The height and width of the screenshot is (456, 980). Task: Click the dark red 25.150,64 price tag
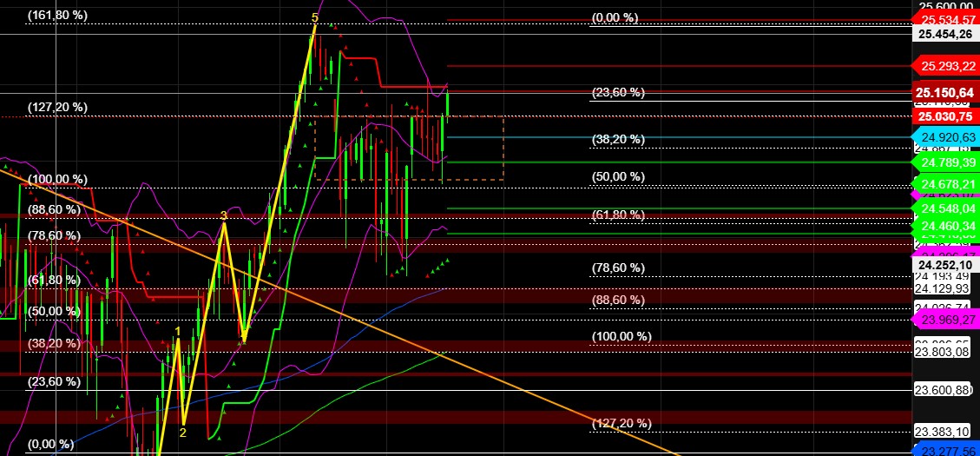pyautogui.click(x=946, y=92)
